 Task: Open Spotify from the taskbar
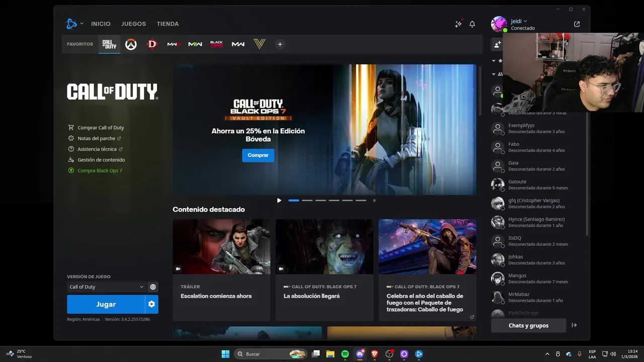point(345,354)
